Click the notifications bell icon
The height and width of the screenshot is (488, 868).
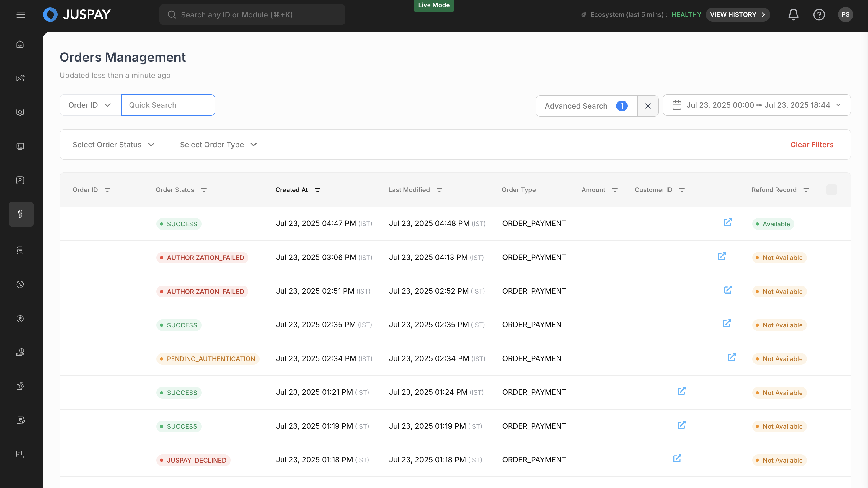[x=793, y=14]
